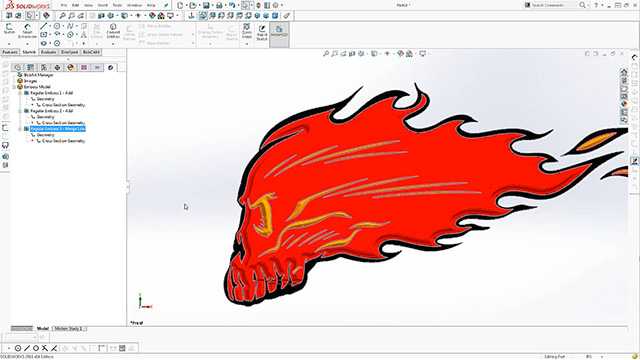Click the Zoom to Fit icon in viewport toolbar
This screenshot has height=360, width=640.
(x=326, y=53)
